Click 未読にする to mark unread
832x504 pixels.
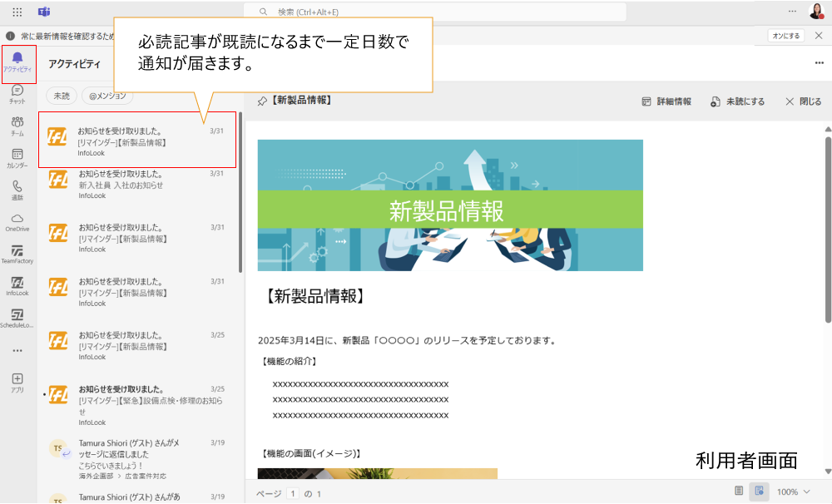pos(737,101)
